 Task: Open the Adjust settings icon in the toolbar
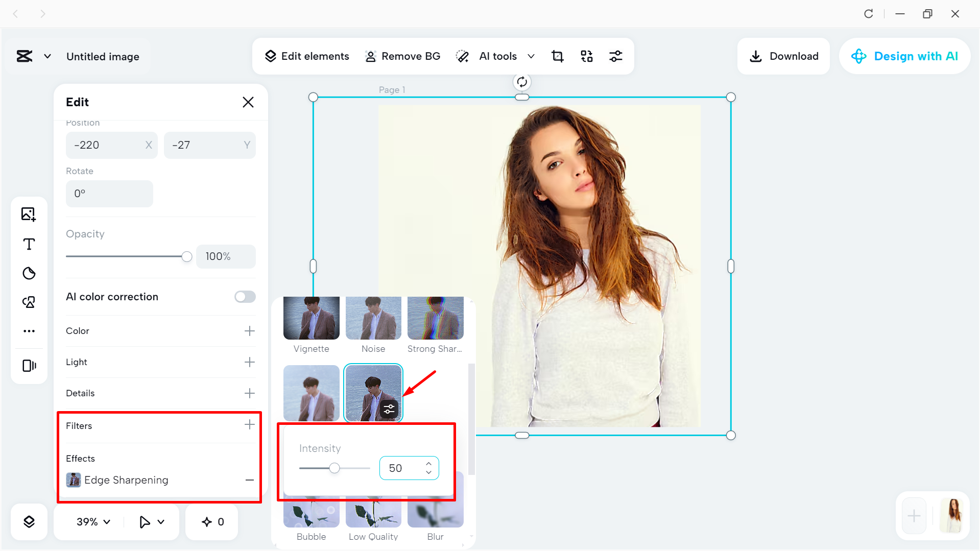(615, 56)
